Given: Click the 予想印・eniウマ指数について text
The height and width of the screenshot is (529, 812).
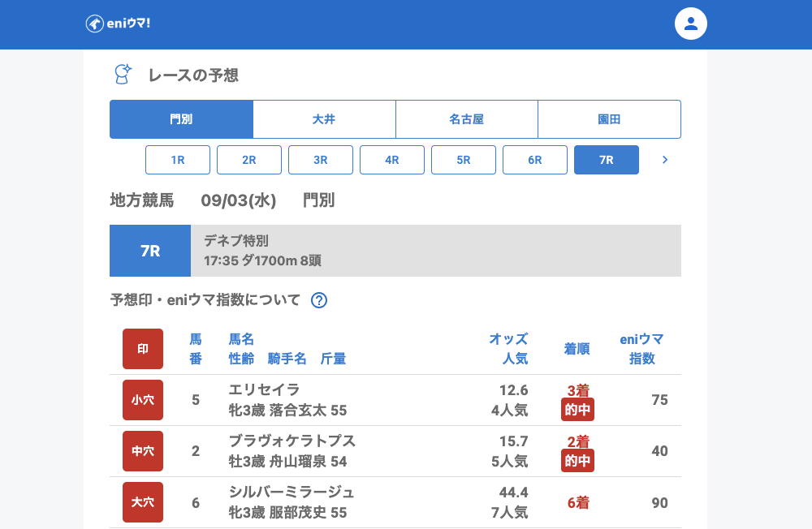Looking at the screenshot, I should [x=205, y=300].
